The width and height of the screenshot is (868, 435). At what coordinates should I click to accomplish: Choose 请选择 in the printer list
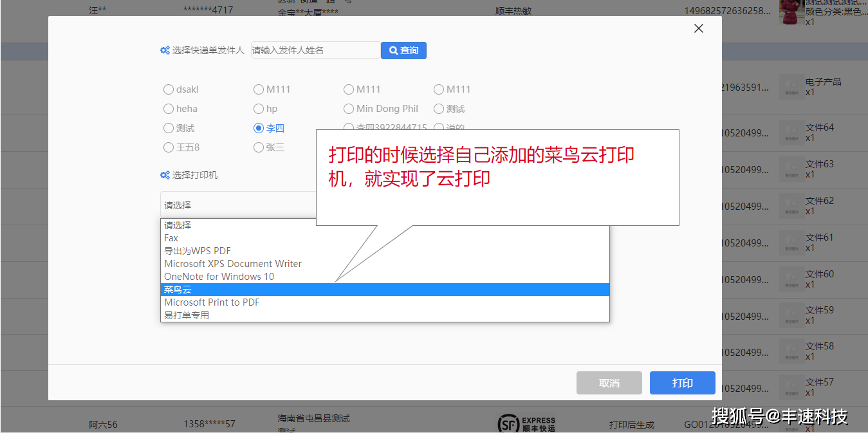coord(385,225)
